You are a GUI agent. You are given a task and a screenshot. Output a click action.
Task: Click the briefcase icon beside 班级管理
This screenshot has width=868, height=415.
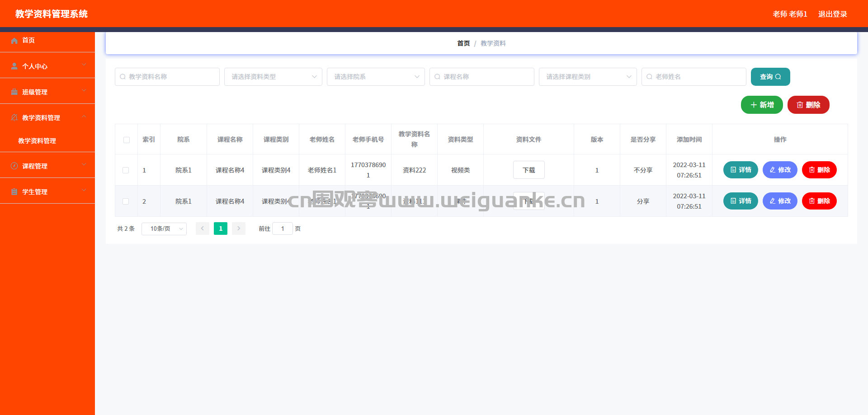14,92
